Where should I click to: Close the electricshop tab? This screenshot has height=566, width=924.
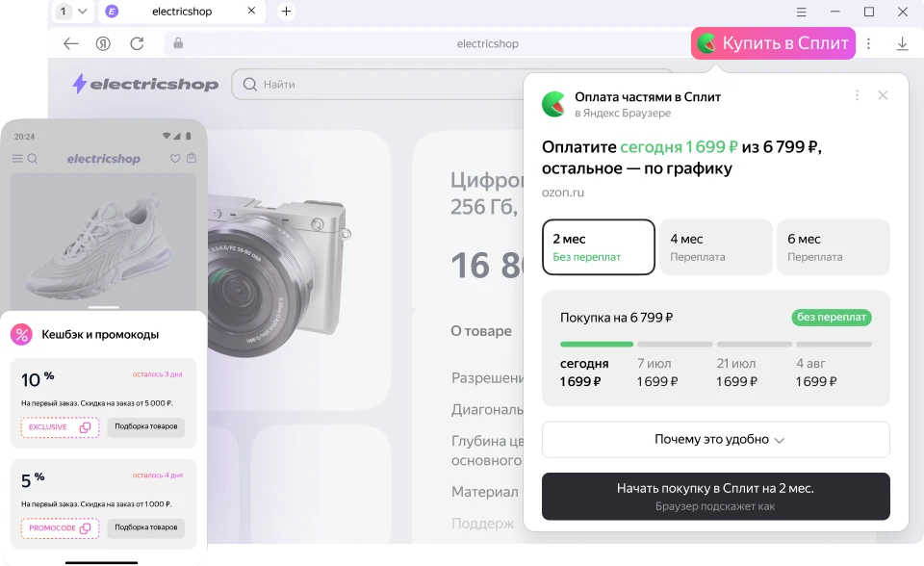coord(251,11)
